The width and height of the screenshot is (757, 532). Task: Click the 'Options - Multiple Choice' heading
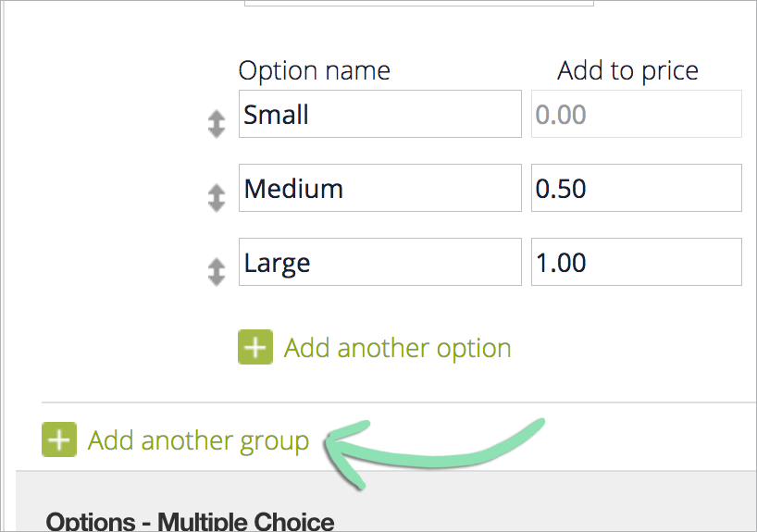click(x=190, y=522)
